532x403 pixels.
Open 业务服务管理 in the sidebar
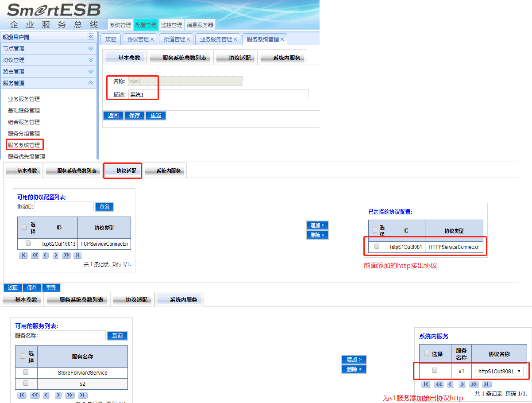click(x=24, y=99)
